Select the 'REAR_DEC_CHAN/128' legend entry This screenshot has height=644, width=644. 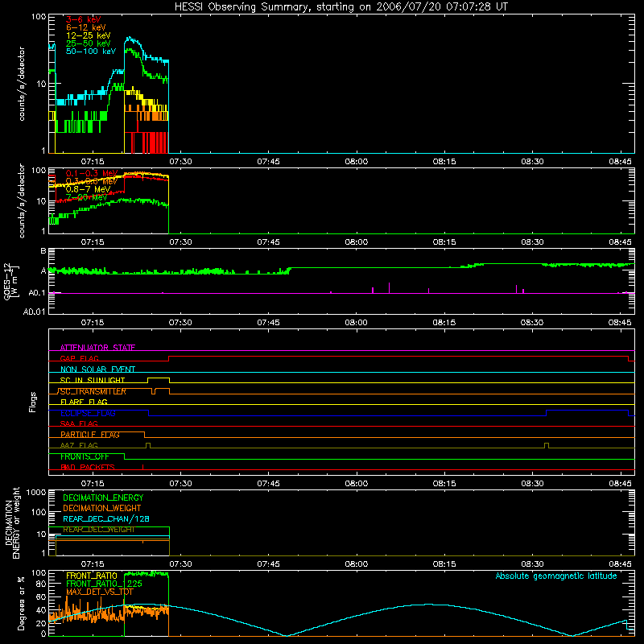click(x=106, y=519)
